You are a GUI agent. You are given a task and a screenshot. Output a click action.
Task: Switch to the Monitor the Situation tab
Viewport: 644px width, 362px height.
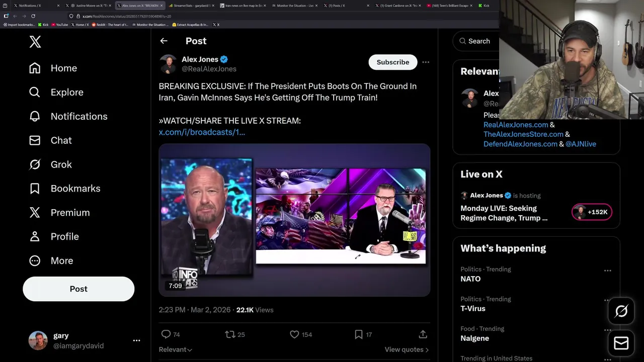pyautogui.click(x=294, y=6)
